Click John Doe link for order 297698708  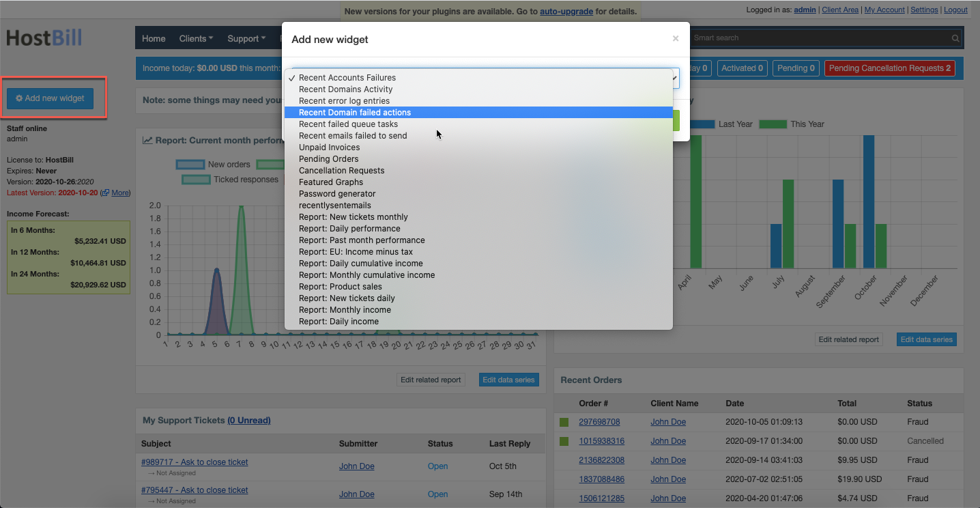pos(668,421)
